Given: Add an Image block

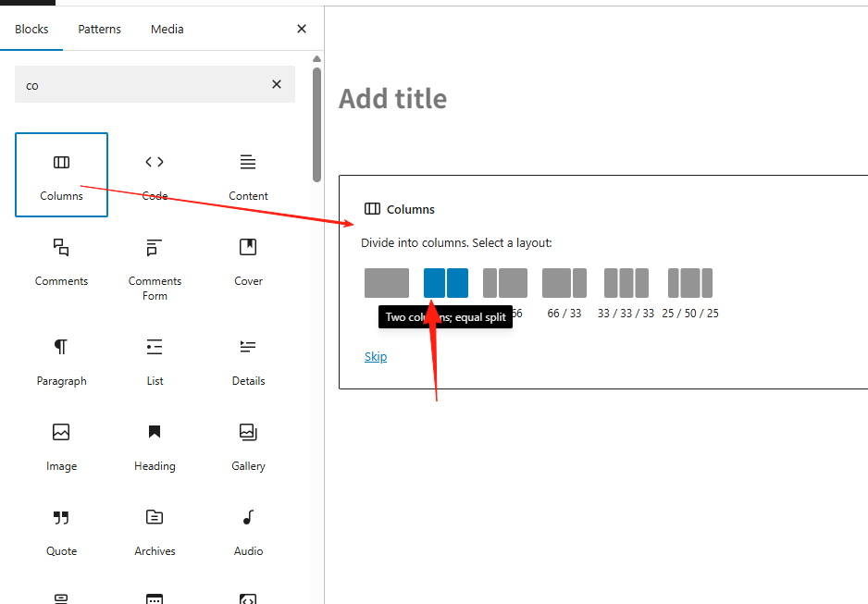Looking at the screenshot, I should [x=61, y=444].
